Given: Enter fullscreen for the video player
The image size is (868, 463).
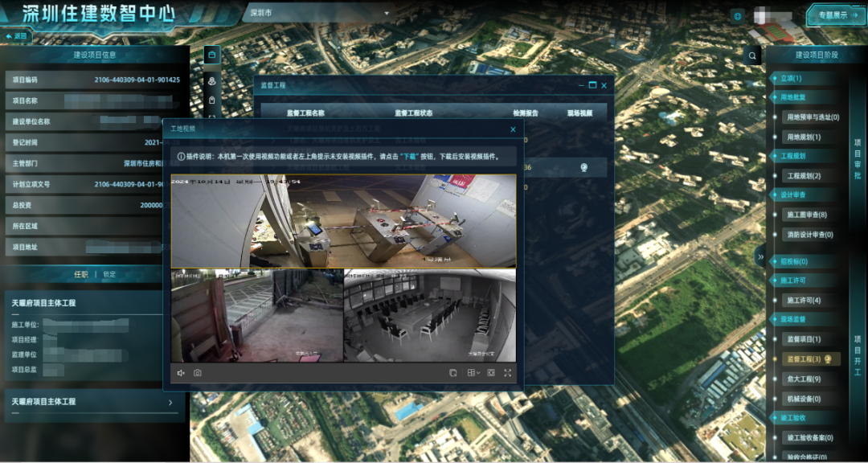Looking at the screenshot, I should point(507,373).
